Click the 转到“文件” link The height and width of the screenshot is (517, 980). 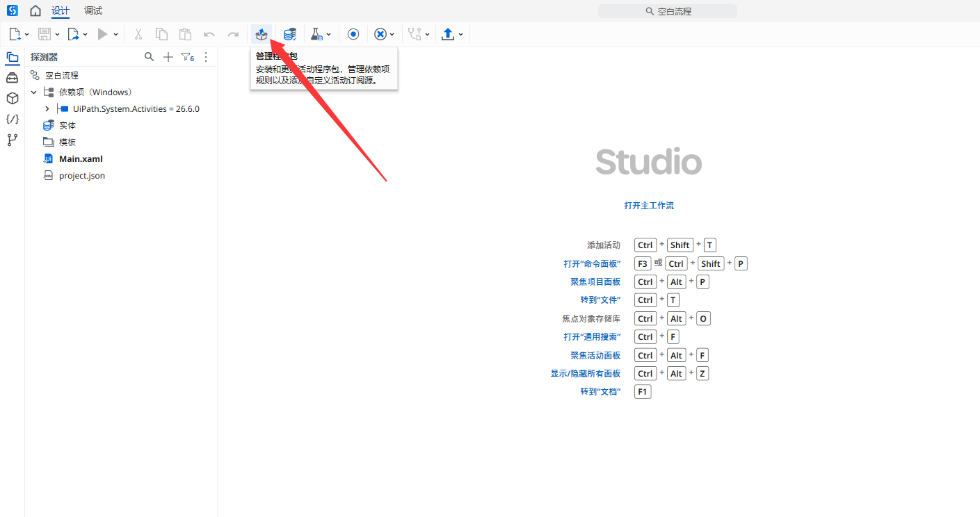[600, 300]
